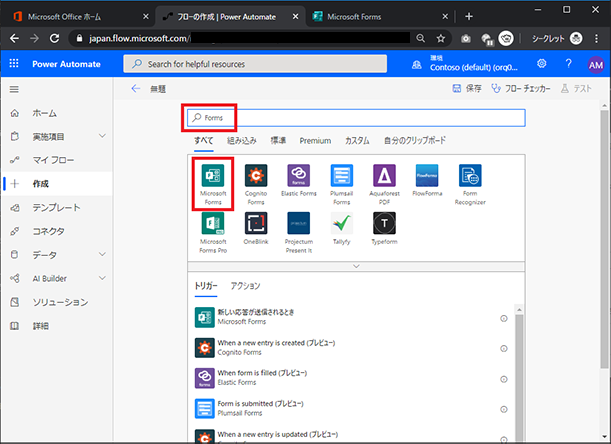The height and width of the screenshot is (444, 611).
Task: Select the Typeform connector icon
Action: pyautogui.click(x=384, y=223)
